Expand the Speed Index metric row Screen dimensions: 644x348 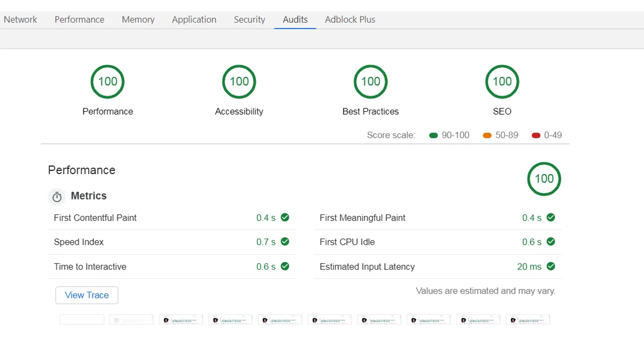(x=172, y=242)
